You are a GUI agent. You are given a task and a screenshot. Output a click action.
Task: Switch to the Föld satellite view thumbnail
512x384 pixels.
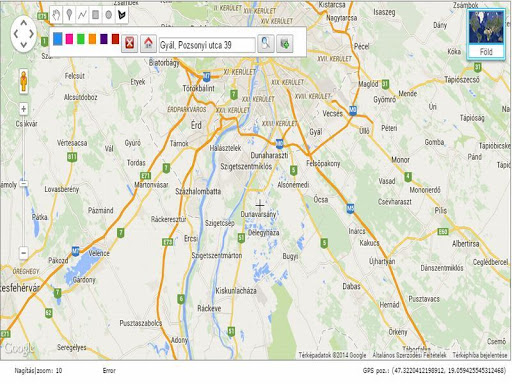point(486,34)
